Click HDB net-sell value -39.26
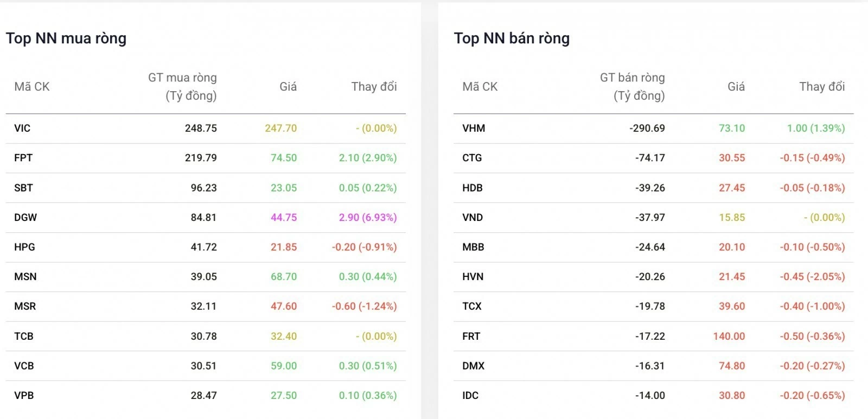This screenshot has height=419, width=868. (x=650, y=188)
